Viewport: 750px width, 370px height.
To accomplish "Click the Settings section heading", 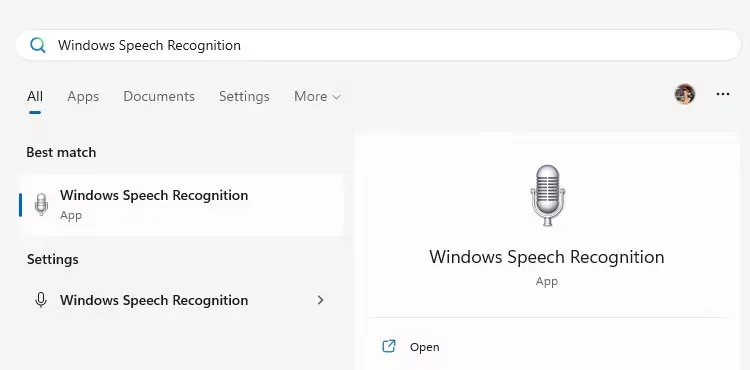I will tap(53, 260).
